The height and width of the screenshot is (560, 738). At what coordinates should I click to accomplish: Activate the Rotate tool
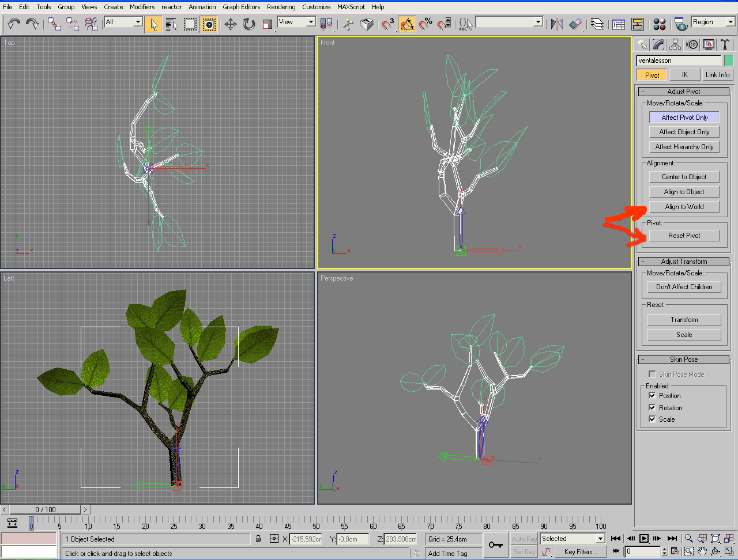[x=249, y=24]
